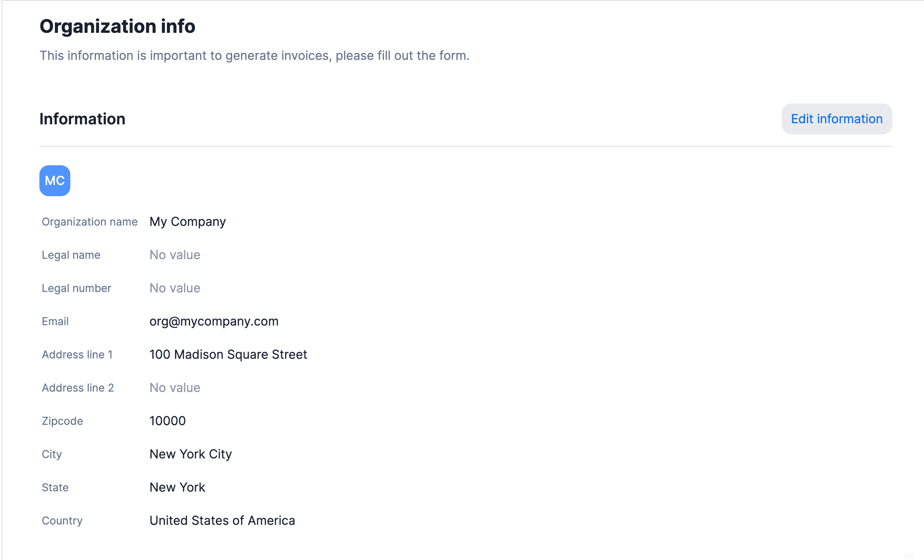Click the Address line 2 empty value
The width and height of the screenshot is (924, 560).
pos(175,388)
